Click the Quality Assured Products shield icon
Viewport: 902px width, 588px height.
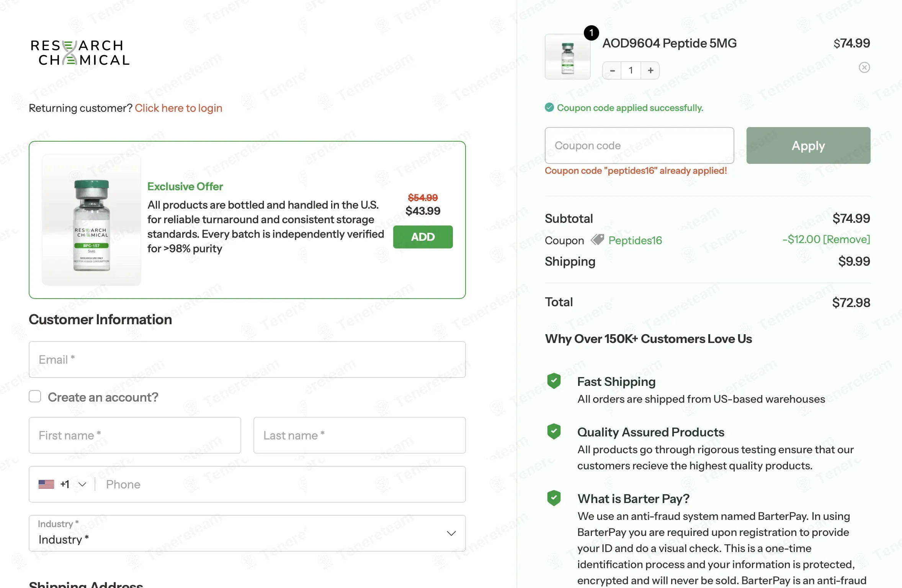(x=554, y=431)
